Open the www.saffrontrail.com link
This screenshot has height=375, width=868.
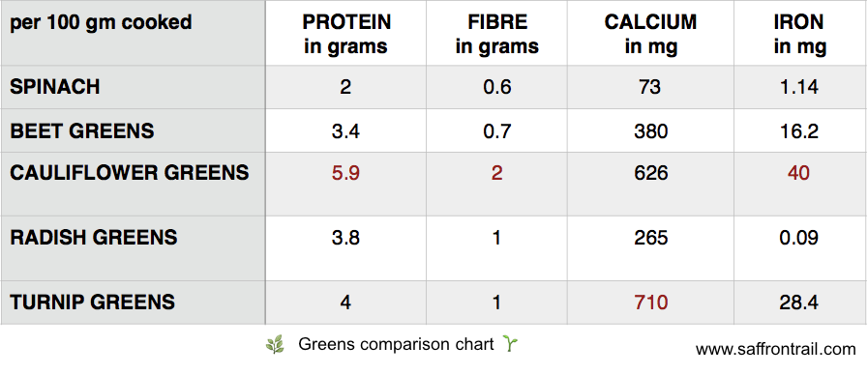[775, 350]
